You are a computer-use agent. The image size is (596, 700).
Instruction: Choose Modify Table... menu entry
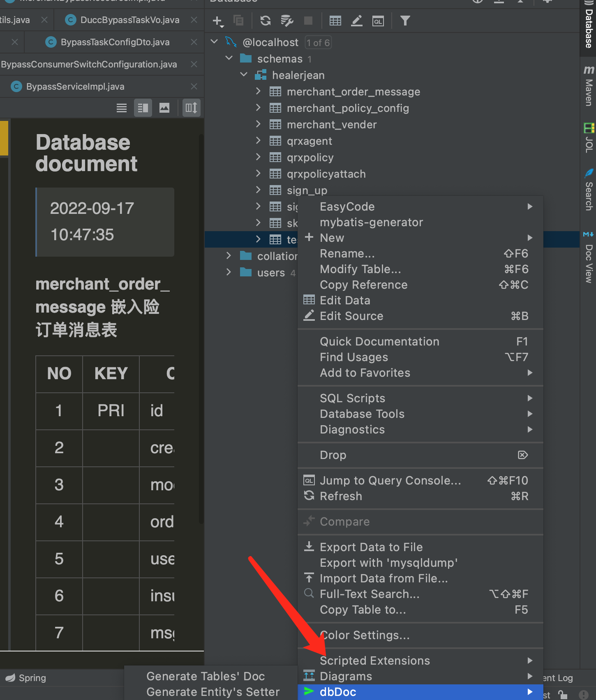click(420, 269)
